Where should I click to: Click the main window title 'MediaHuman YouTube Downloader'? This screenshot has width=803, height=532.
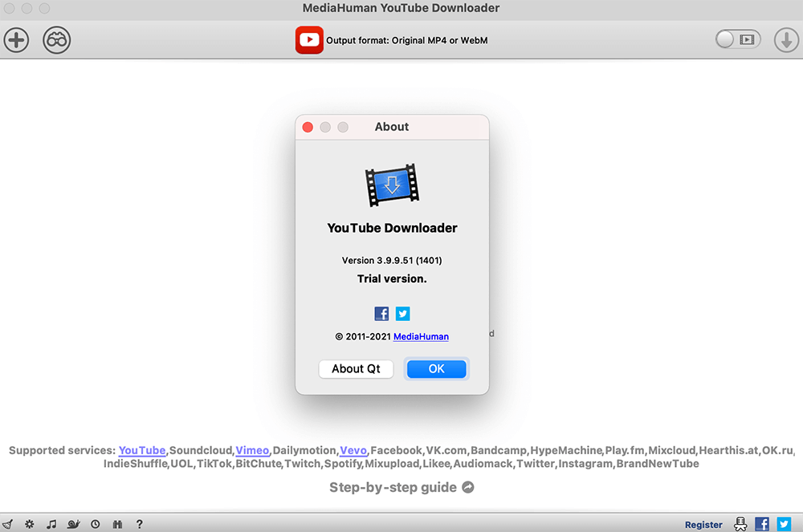click(x=401, y=8)
